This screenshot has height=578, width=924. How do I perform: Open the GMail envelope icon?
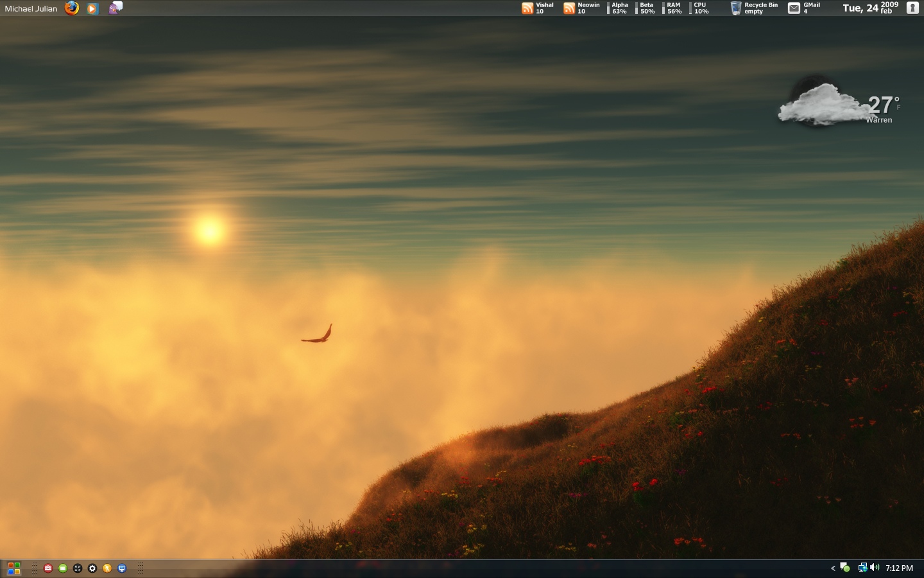[794, 8]
